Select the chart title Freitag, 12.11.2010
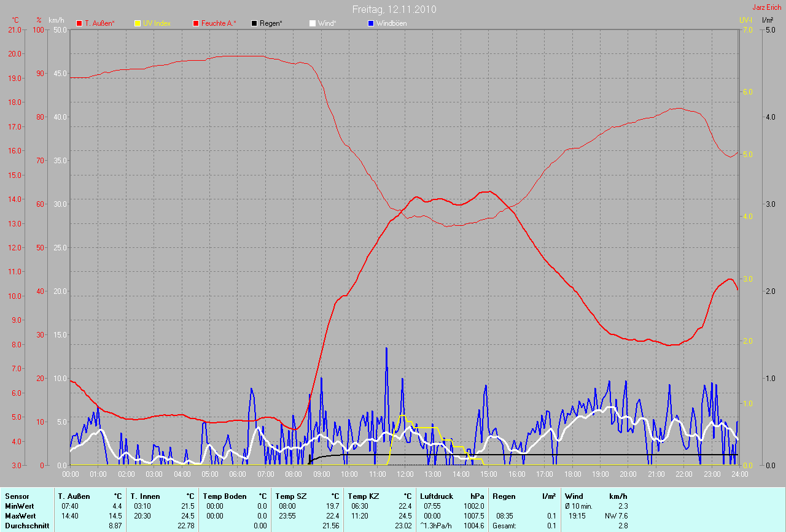This screenshot has width=786, height=532. (x=393, y=9)
